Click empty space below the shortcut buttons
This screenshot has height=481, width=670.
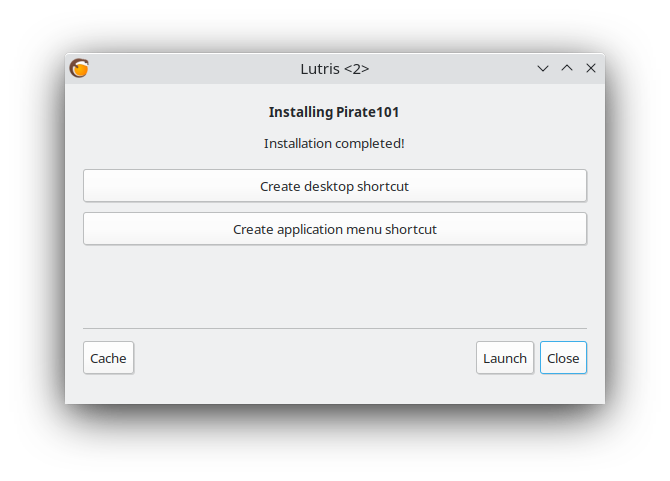(334, 285)
